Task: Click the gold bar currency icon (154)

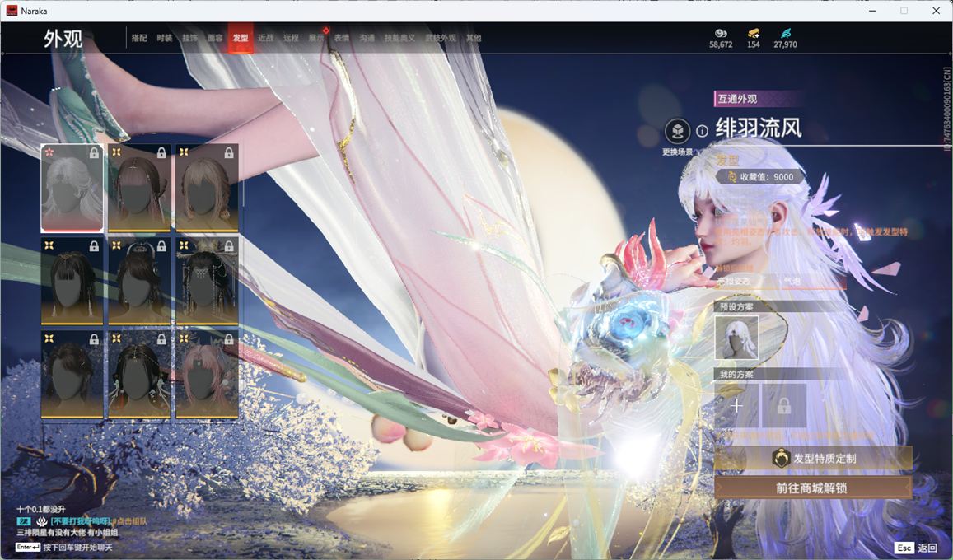Action: [x=754, y=33]
